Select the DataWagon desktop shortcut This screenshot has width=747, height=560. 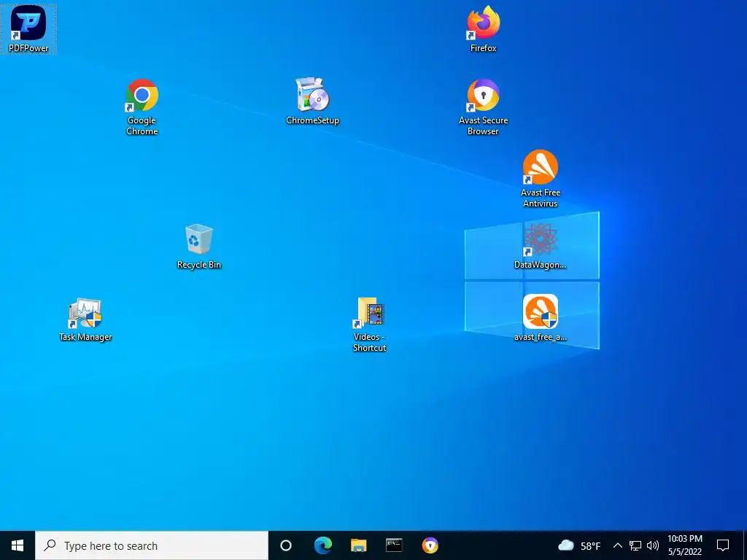point(541,246)
